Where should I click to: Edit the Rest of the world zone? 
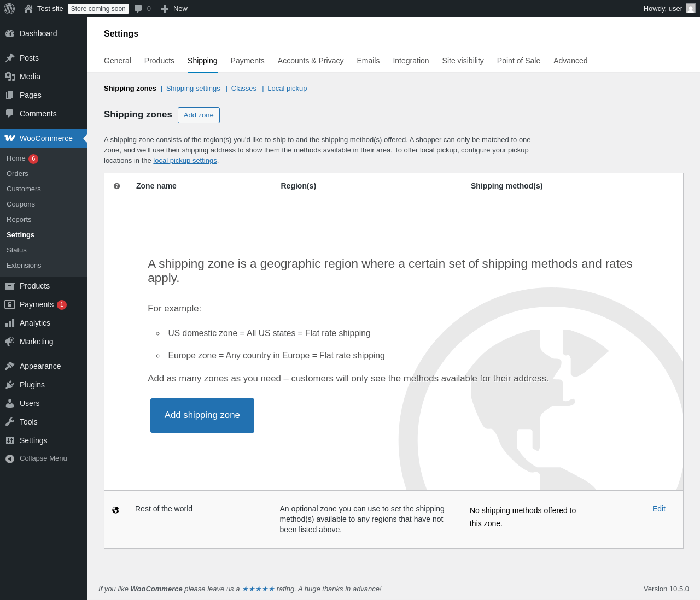(659, 509)
